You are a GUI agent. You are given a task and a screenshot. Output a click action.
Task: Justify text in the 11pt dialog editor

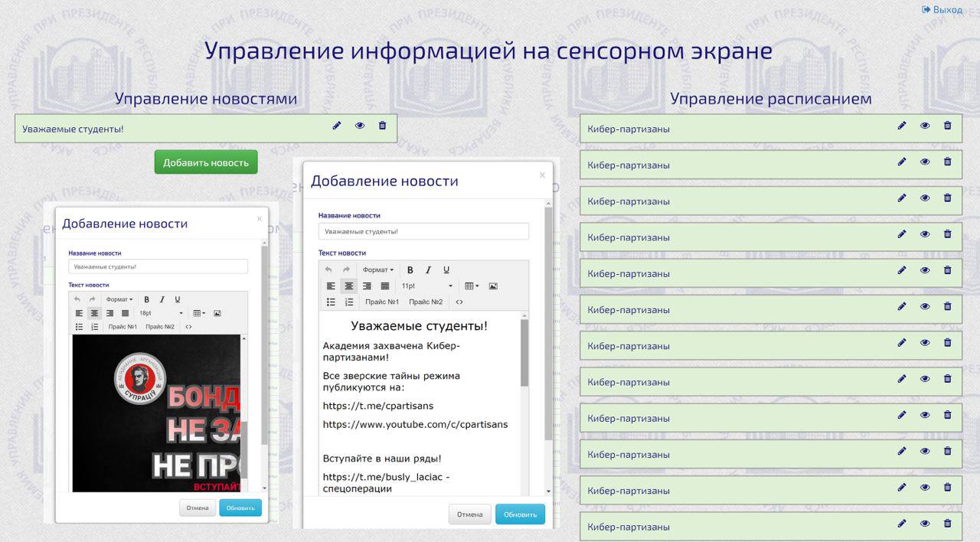point(385,286)
